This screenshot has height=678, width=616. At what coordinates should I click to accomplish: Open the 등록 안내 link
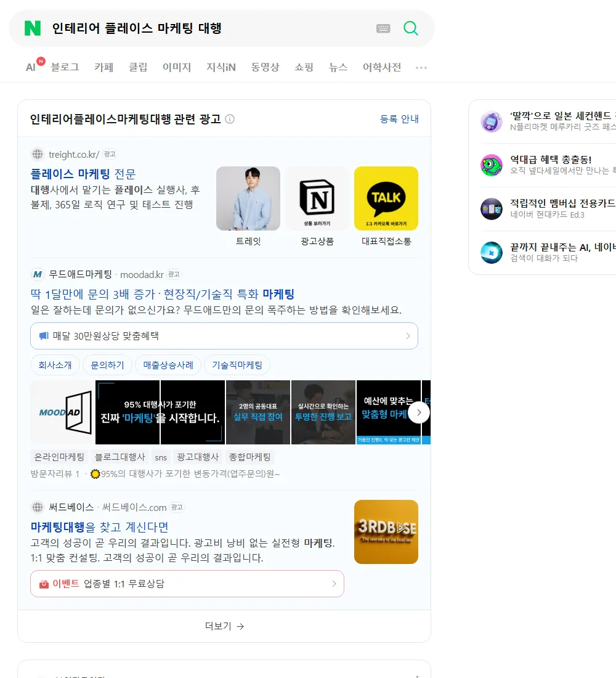(399, 119)
